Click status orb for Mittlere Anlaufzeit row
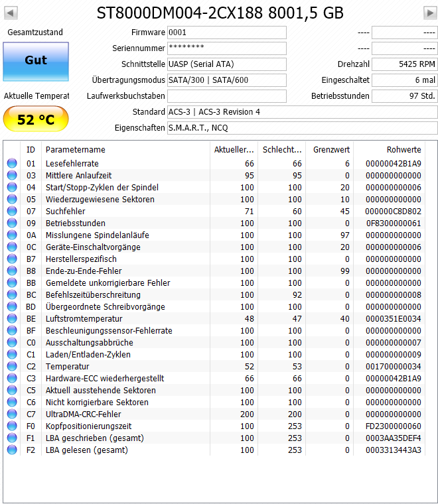Screen dimensions: 438x504 (x=12, y=175)
